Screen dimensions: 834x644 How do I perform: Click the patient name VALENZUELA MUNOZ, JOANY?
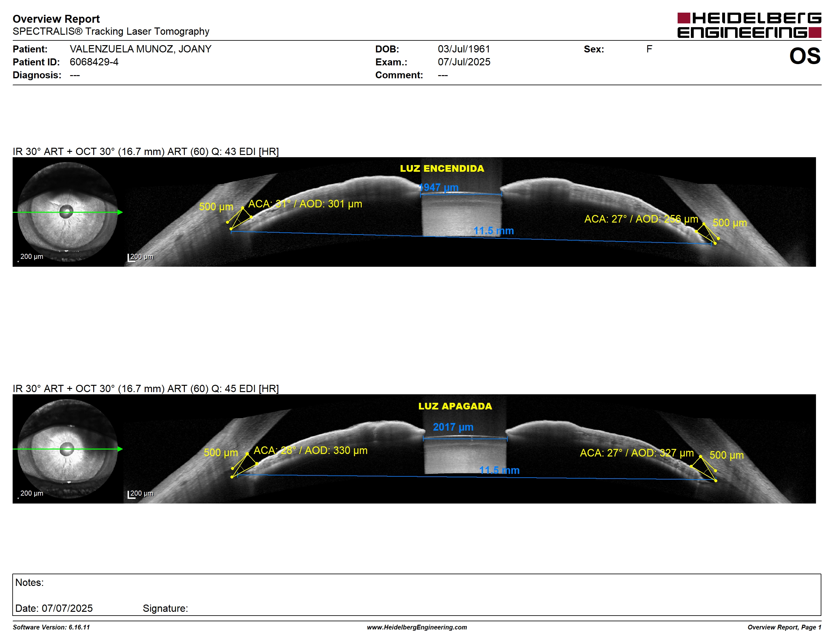pos(141,49)
